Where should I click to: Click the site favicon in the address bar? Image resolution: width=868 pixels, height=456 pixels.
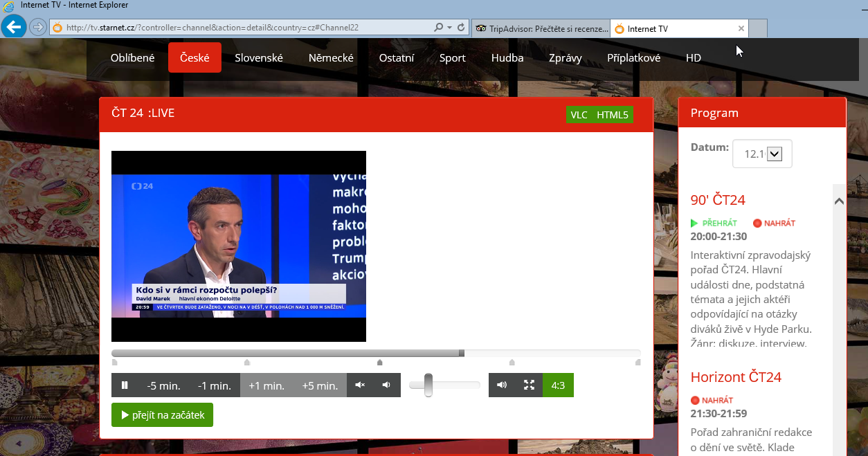[57, 28]
